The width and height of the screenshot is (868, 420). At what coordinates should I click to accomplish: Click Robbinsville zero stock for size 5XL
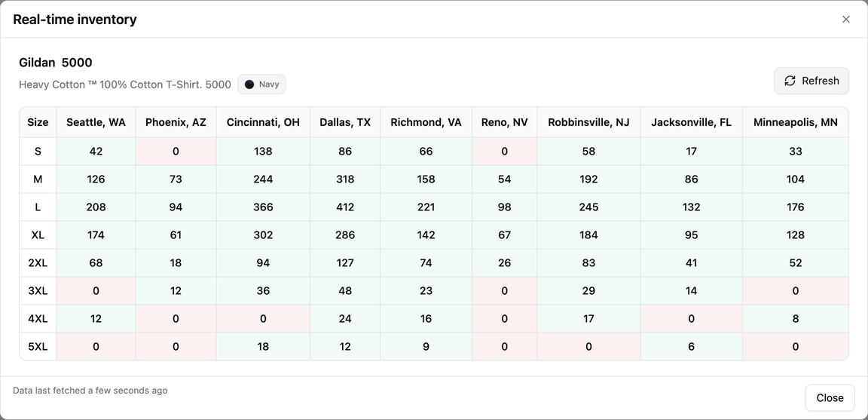coord(588,347)
